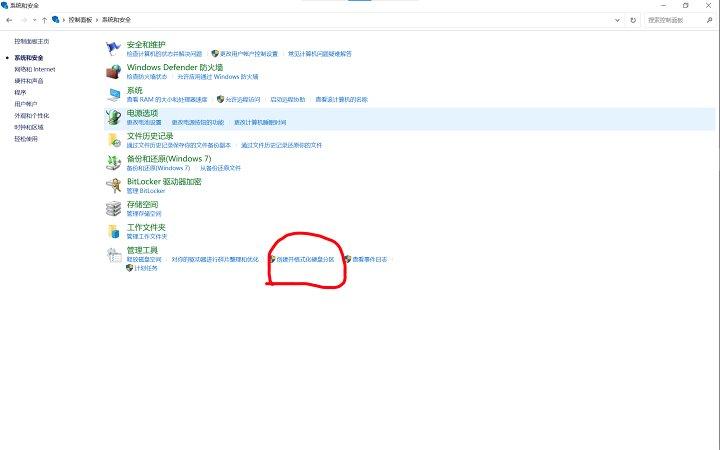The width and height of the screenshot is (720, 450).
Task: Open the 存储空间 heading
Action: 142,204
